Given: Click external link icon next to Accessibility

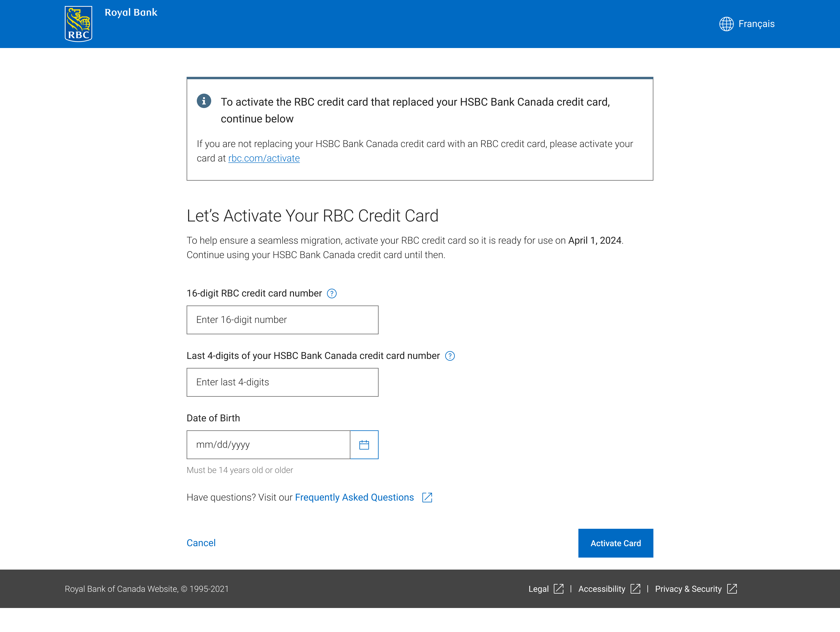Looking at the screenshot, I should click(635, 589).
